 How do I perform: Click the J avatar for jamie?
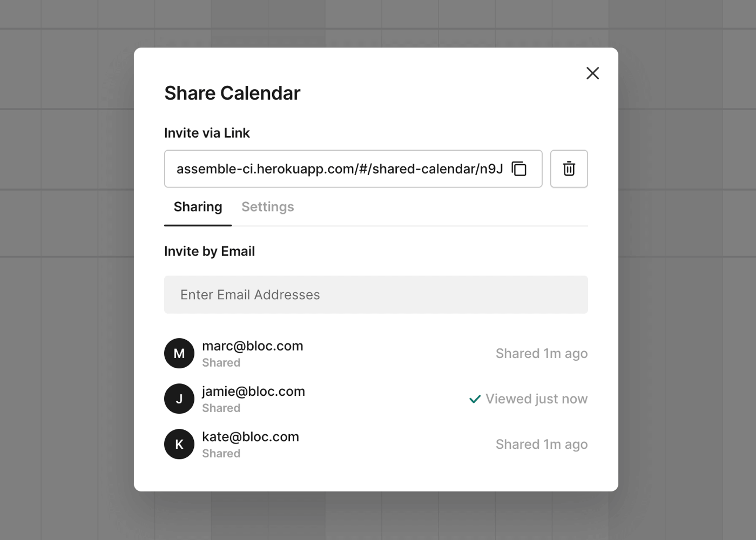point(179,399)
